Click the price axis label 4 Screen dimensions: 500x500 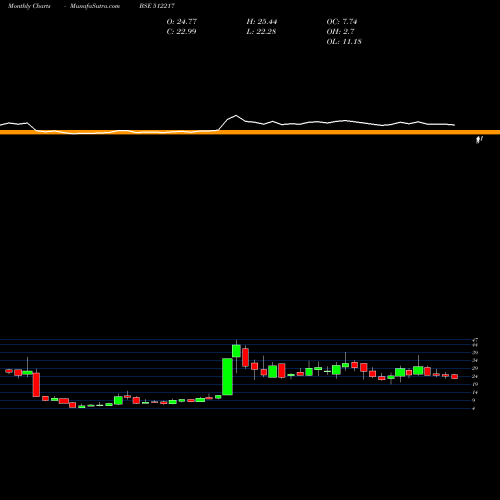click(x=474, y=408)
